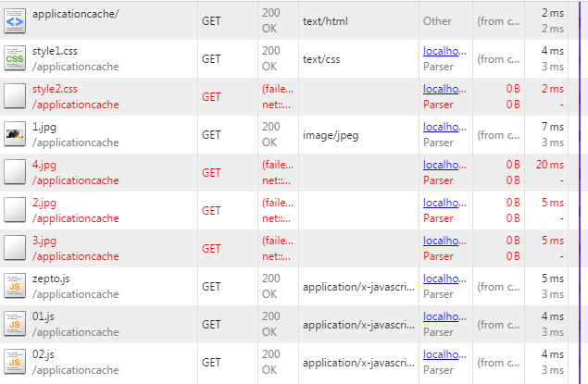This screenshot has height=384, width=588.
Task: Click the blank icon beside failed 3.jpg
Action: coord(15,248)
